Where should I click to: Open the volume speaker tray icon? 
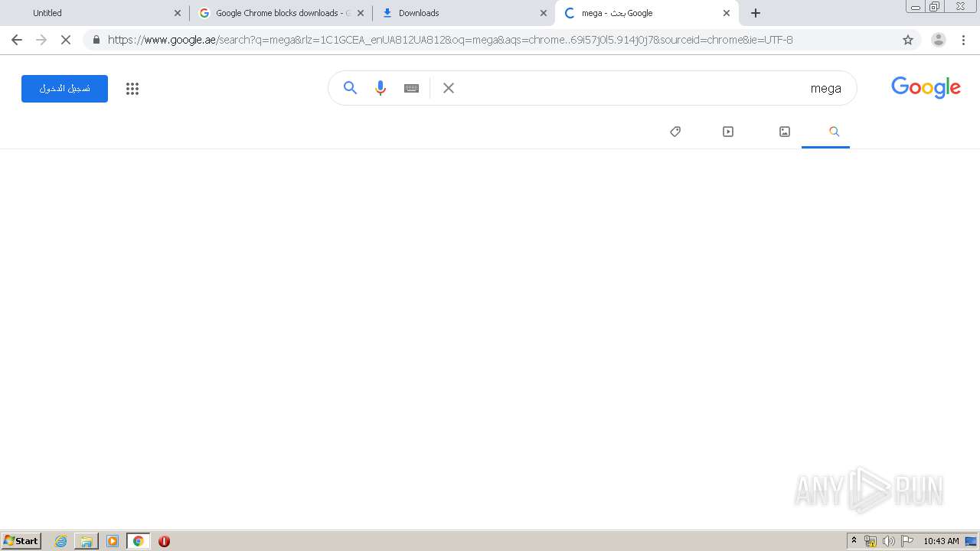tap(888, 541)
